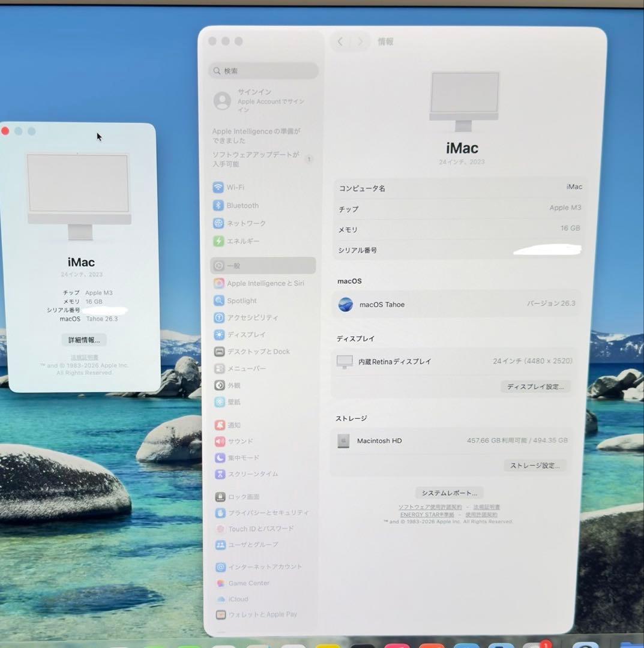Open ソフトウェア使用許諾契約 link

coord(430,507)
